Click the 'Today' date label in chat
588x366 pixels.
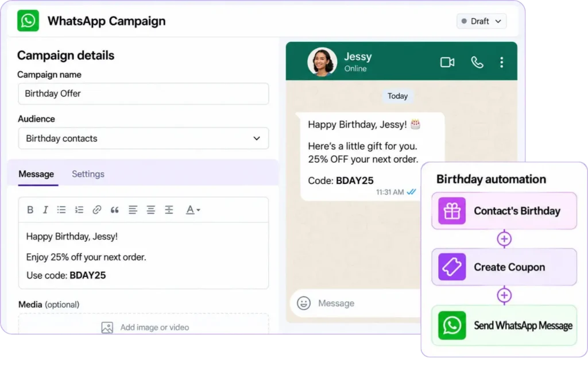(x=397, y=96)
